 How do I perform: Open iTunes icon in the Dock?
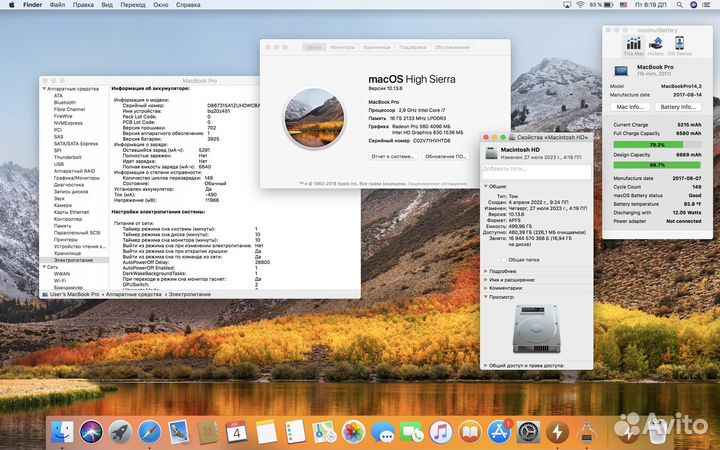tap(441, 432)
